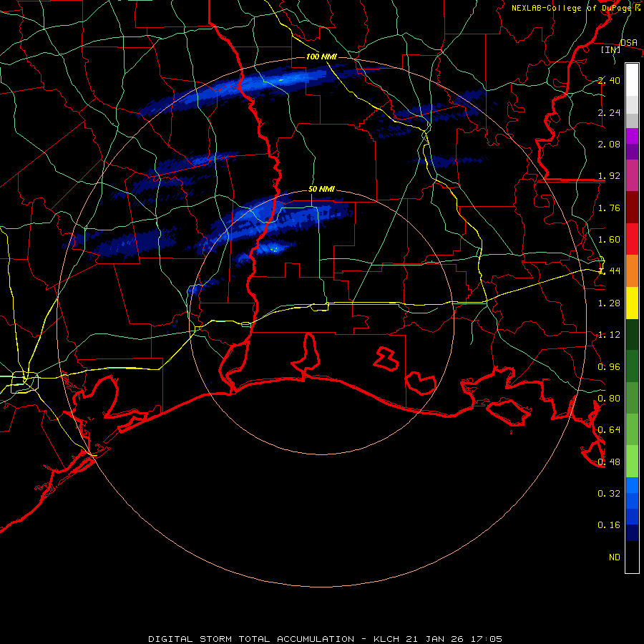The image size is (644, 644).
Task: Select the pink legend swatch near 1.92
Action: click(x=632, y=175)
